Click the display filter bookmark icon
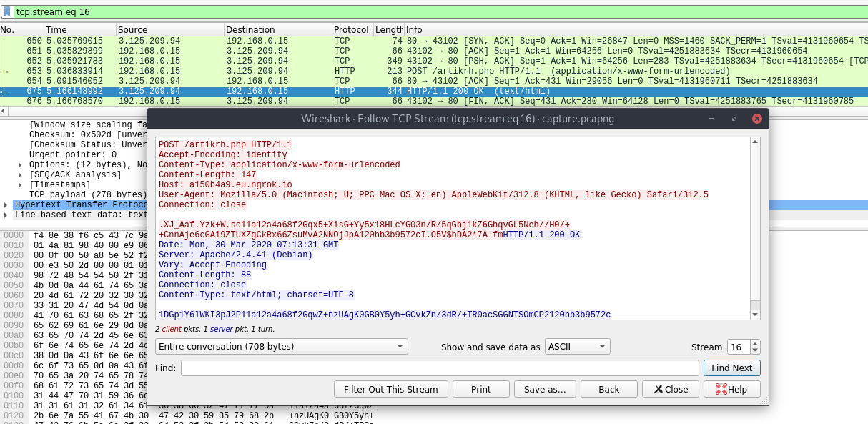868x424 pixels. pos(7,11)
